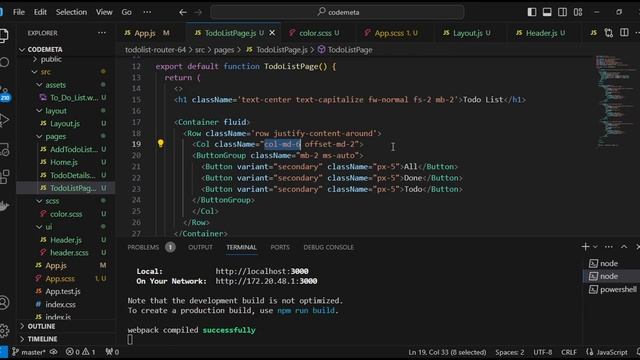Open the master branch status item
The image size is (640, 360).
pos(29,352)
